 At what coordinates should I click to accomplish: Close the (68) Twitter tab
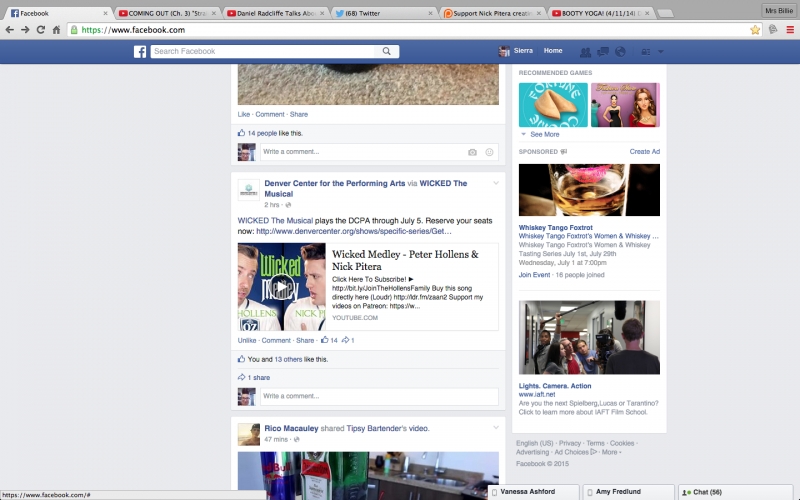(x=431, y=13)
